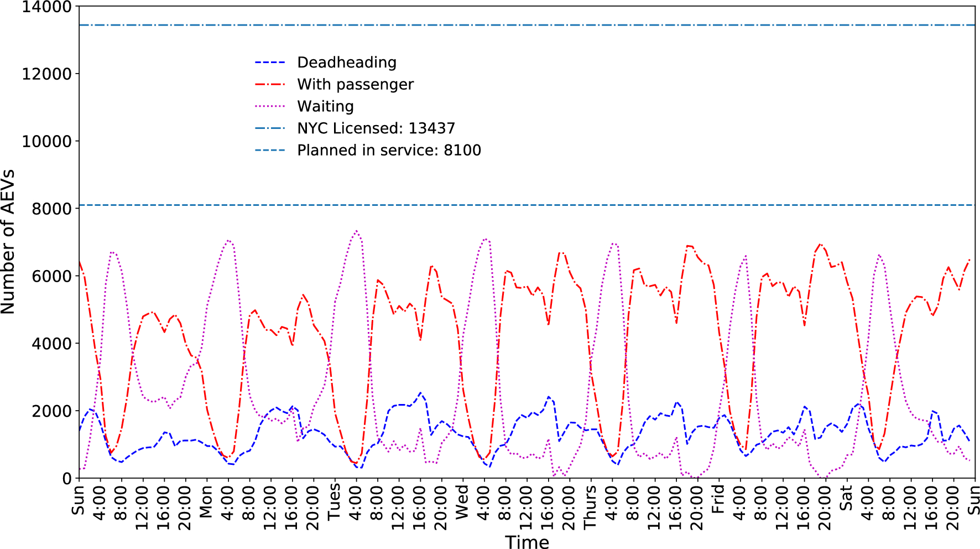Click the '10000' y-axis tick label

pyautogui.click(x=46, y=142)
